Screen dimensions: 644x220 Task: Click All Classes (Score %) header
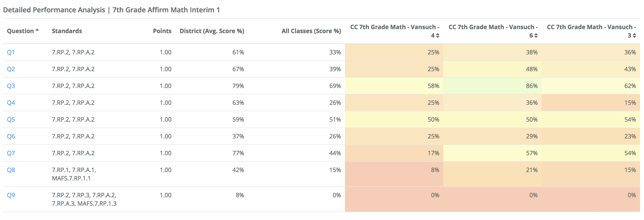311,31
